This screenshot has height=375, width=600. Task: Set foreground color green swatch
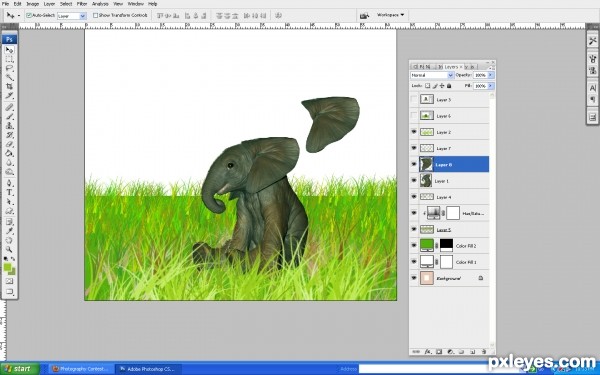(x=7, y=267)
